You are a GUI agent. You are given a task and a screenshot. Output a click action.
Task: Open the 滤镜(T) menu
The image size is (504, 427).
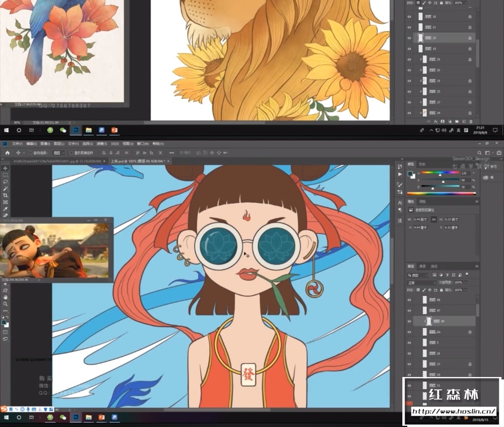(102, 144)
